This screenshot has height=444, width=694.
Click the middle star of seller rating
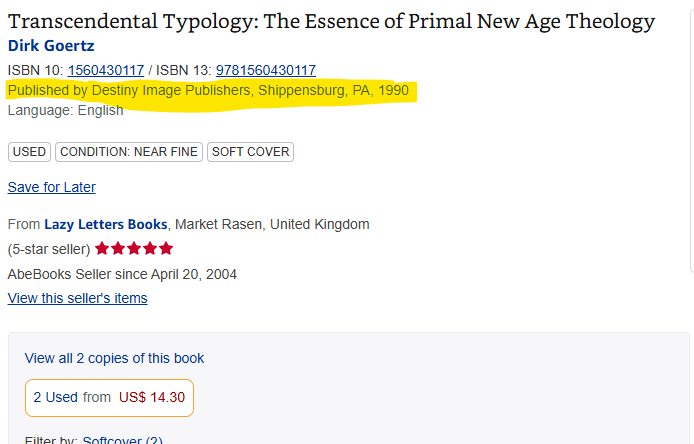(134, 248)
